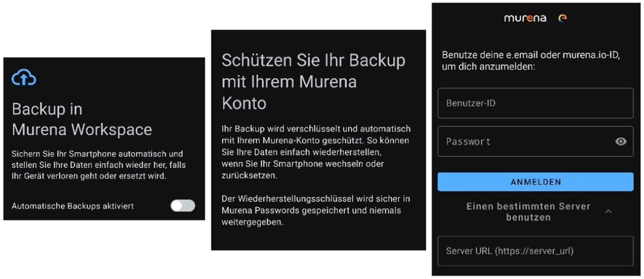
Task: Click the e.email login instruction text
Action: pos(531,61)
